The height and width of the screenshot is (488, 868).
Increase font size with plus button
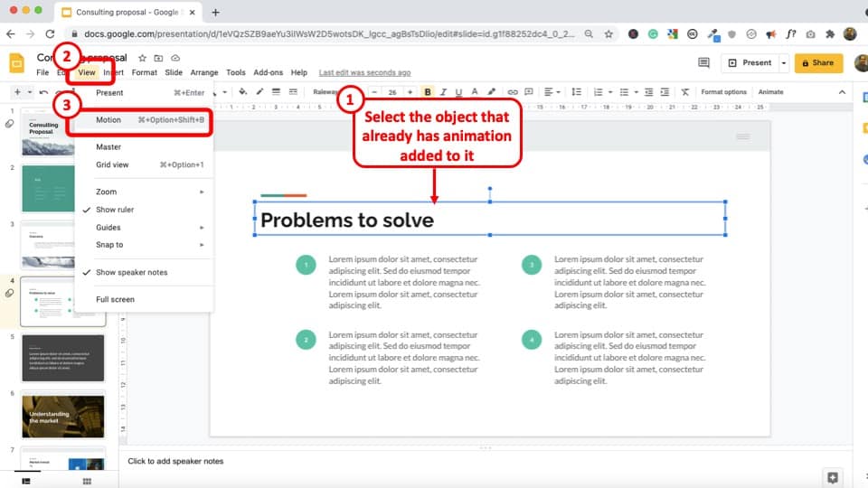click(410, 92)
